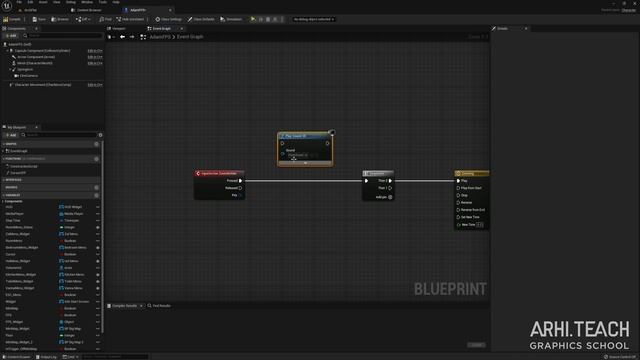
Task: Click Edit in C++ link for Capsule Component
Action: tap(95, 51)
